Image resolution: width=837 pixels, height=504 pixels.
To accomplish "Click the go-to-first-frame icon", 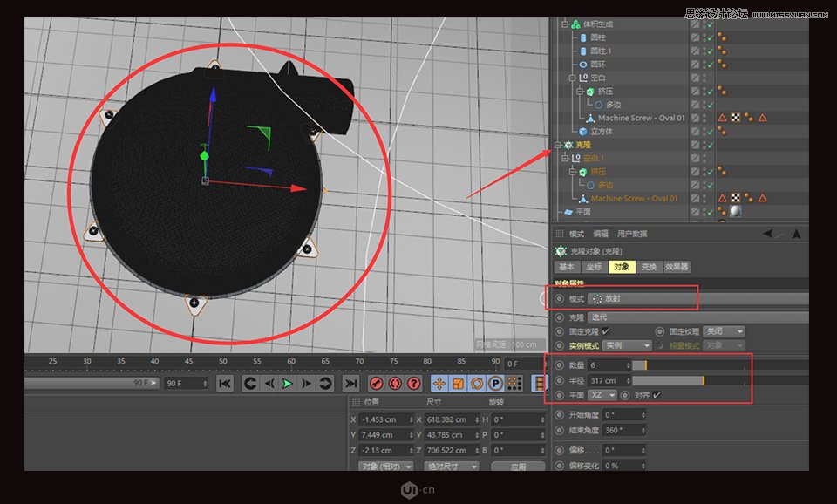I will pyautogui.click(x=224, y=383).
